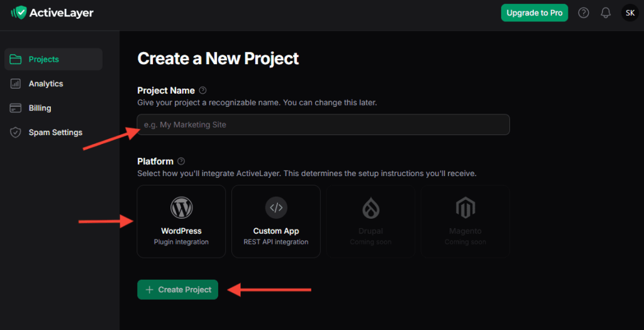This screenshot has height=330, width=644.
Task: Open Analytics in the sidebar
Action: pyautogui.click(x=53, y=84)
